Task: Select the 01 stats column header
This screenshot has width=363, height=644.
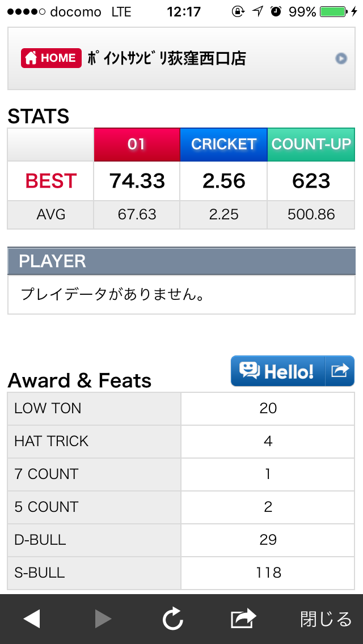Action: [137, 145]
